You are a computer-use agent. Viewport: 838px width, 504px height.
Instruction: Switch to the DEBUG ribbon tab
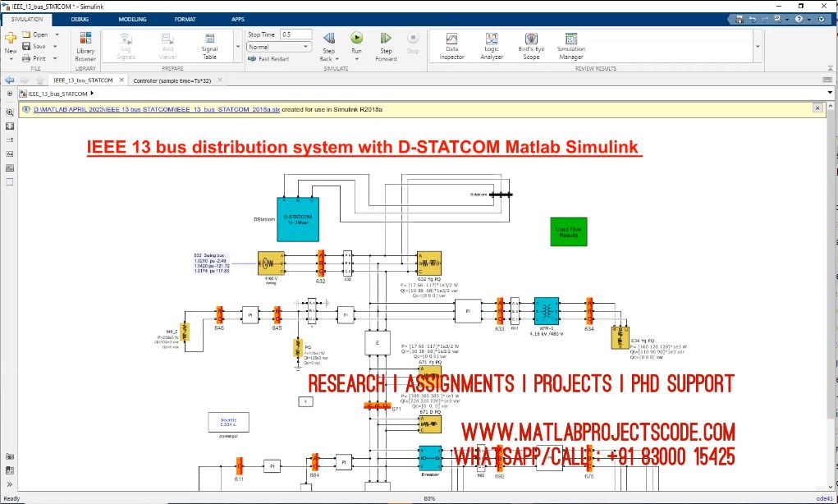[x=80, y=19]
